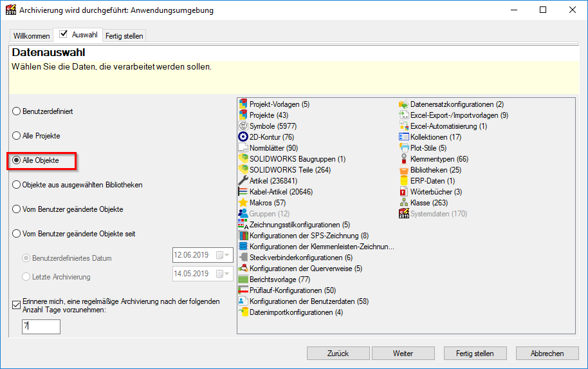Click the ERP-Daten database icon
Screen dimensions: 588x369
(404, 181)
